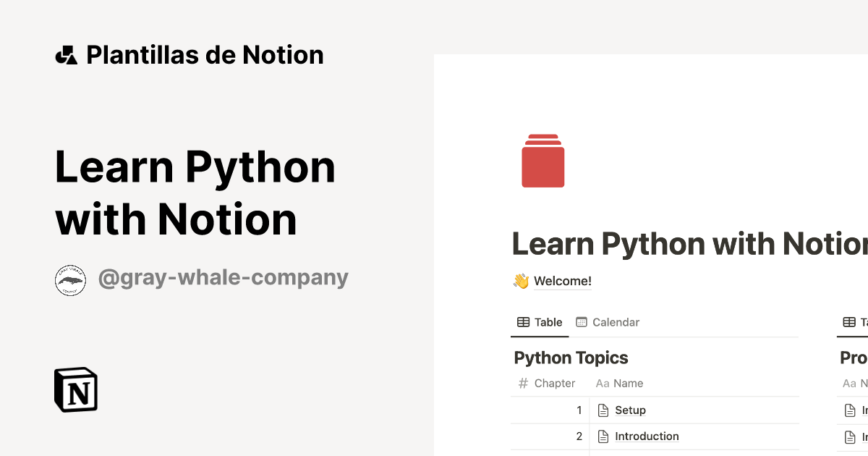Click the Notion N logo icon
Viewport: 868px width, 456px height.
[x=75, y=389]
